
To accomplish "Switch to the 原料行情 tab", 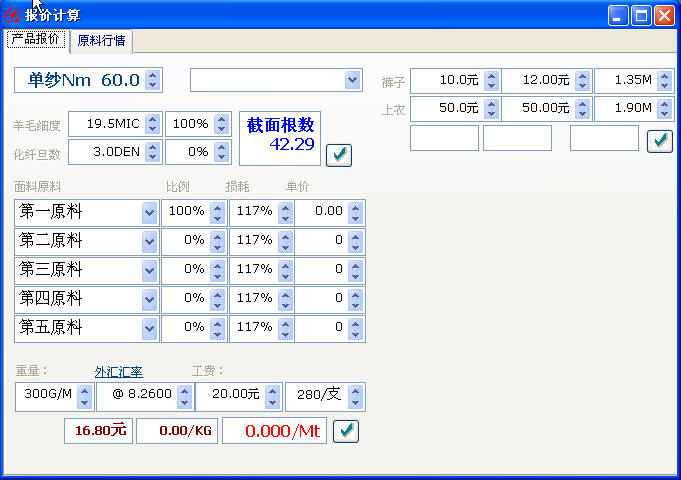I will click(101, 41).
